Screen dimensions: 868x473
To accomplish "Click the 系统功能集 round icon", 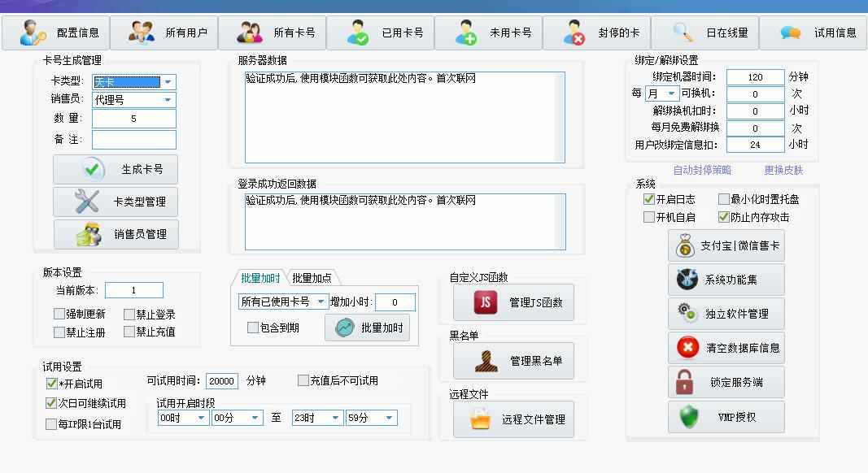I will click(687, 280).
